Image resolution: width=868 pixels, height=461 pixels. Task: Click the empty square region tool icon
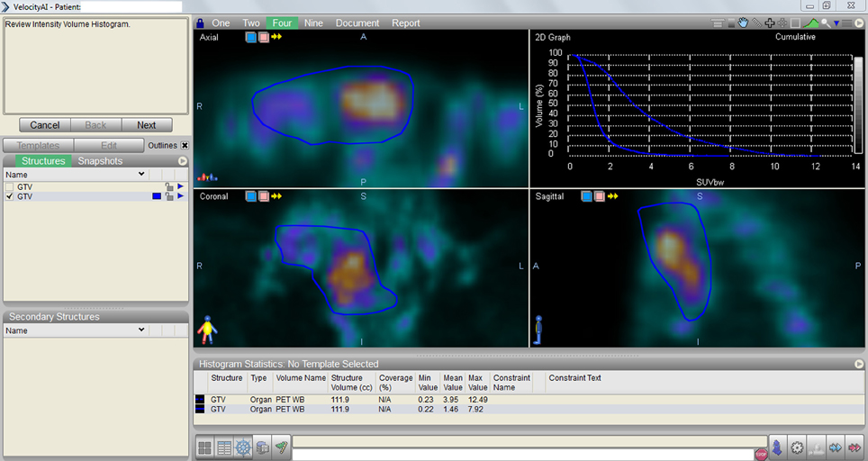795,23
